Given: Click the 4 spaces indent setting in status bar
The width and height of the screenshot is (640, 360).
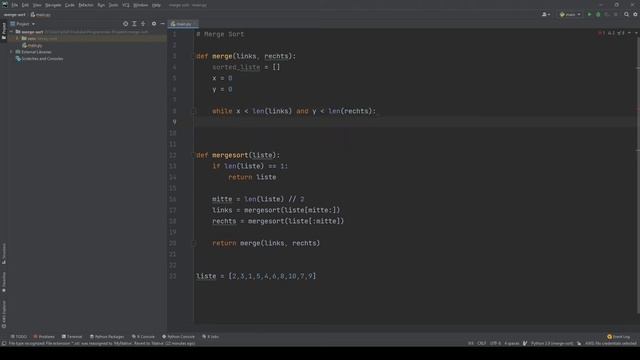Looking at the screenshot, I should tap(512, 343).
